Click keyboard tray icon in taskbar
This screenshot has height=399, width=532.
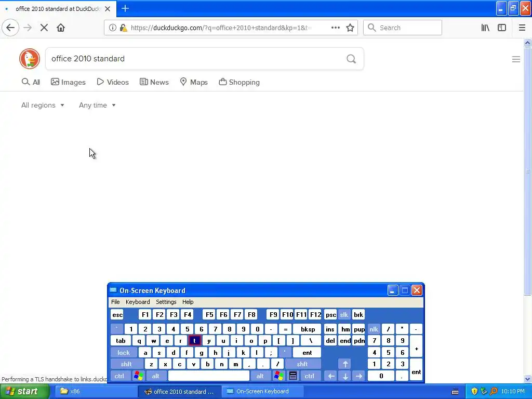coord(455,392)
